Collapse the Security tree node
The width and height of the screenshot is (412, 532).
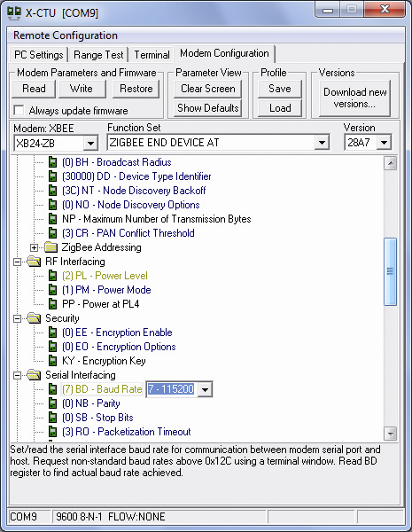click(18, 318)
